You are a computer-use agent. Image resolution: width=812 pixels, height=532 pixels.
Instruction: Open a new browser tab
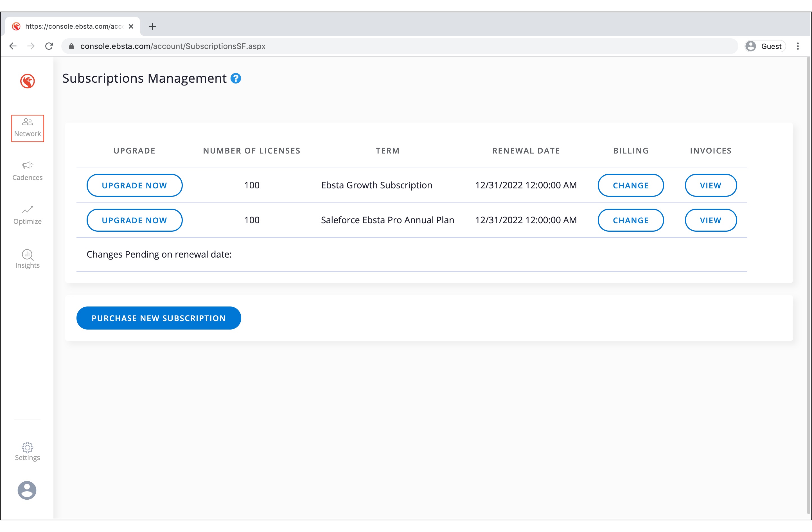[x=152, y=26]
